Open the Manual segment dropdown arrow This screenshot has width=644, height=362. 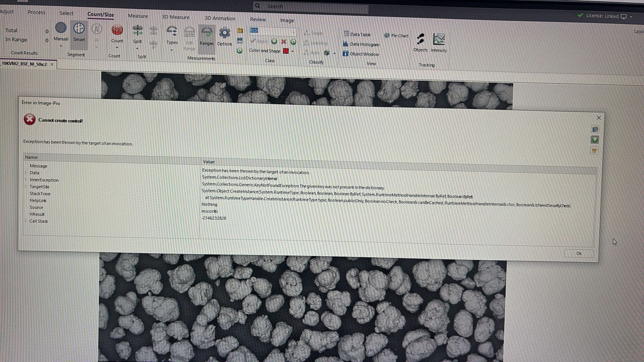coord(61,46)
